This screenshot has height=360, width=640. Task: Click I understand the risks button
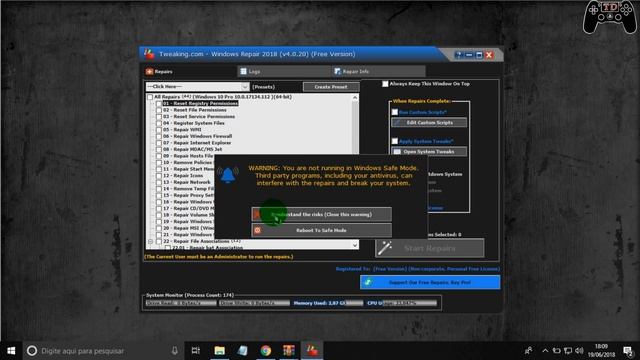[x=322, y=214]
